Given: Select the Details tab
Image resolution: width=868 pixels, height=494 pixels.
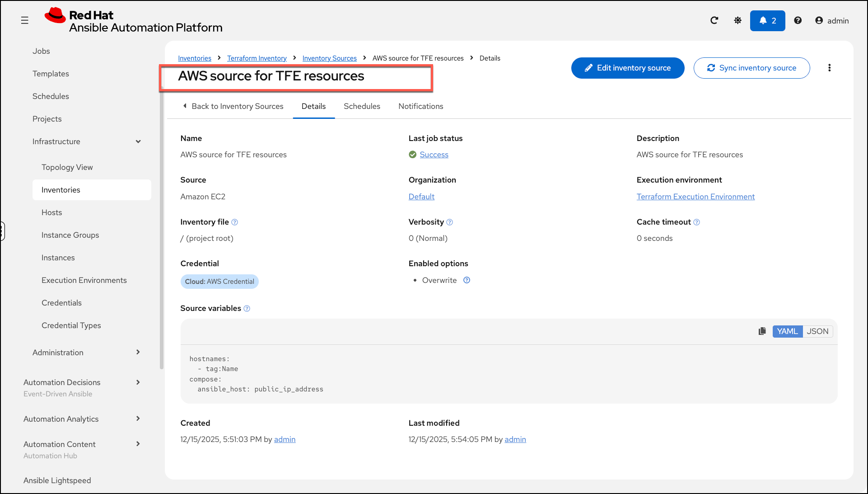Looking at the screenshot, I should pyautogui.click(x=313, y=106).
